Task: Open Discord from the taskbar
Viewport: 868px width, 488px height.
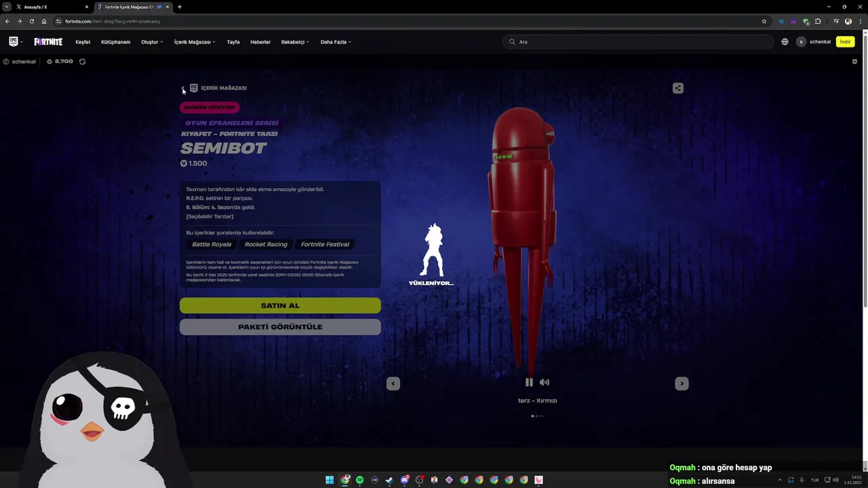Action: tap(404, 480)
